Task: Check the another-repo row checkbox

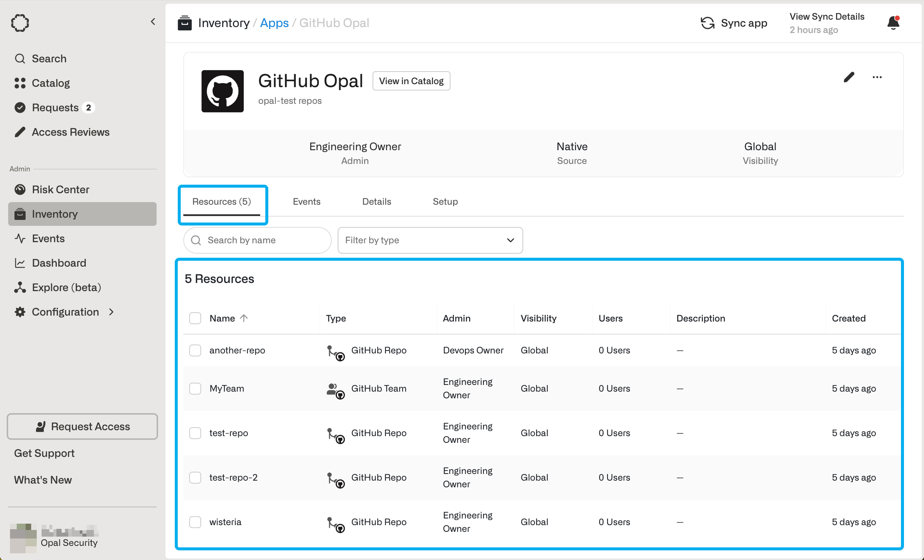Action: 195,350
